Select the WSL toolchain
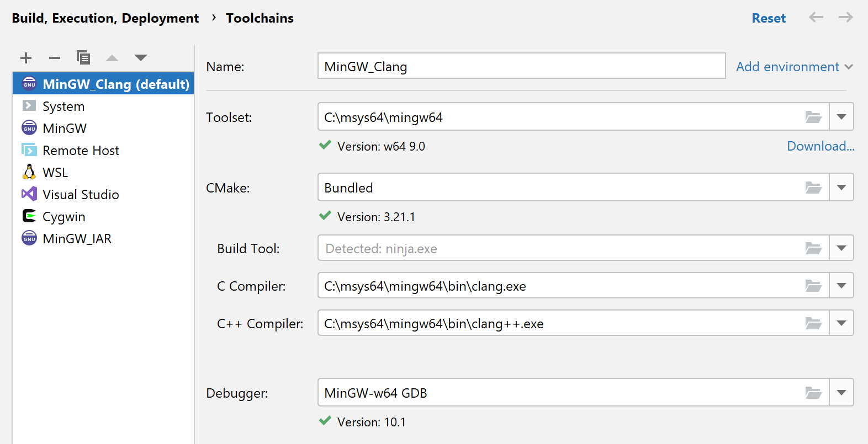 [55, 172]
